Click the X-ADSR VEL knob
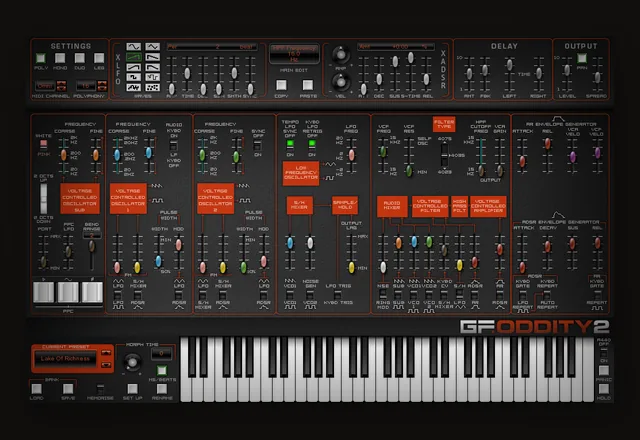Viewport: 640px width, 440px height. [340, 82]
